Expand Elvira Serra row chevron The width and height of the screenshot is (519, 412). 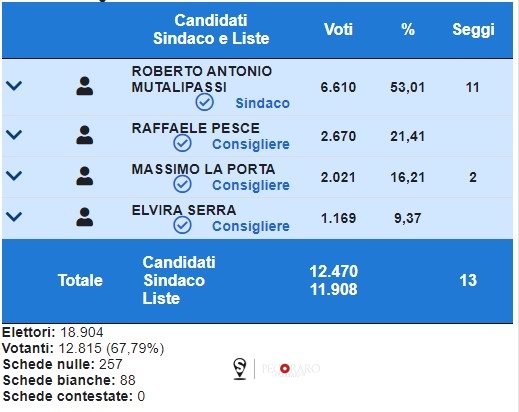pos(14,217)
